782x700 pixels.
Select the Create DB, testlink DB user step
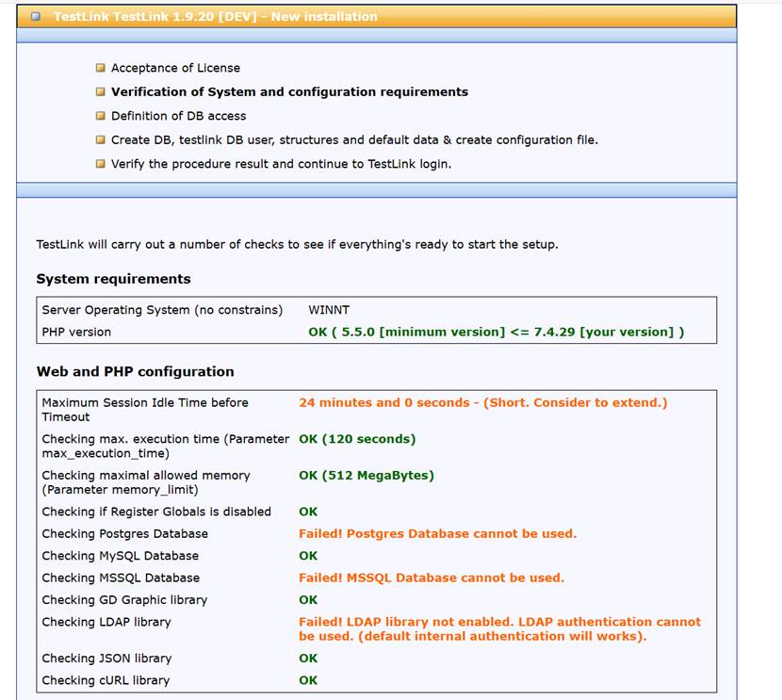[x=354, y=139]
